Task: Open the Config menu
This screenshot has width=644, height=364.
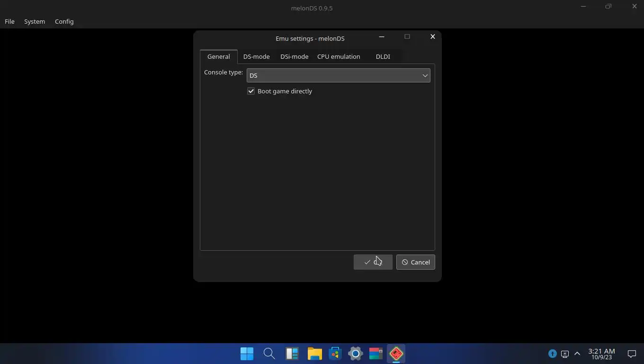Action: [64, 21]
